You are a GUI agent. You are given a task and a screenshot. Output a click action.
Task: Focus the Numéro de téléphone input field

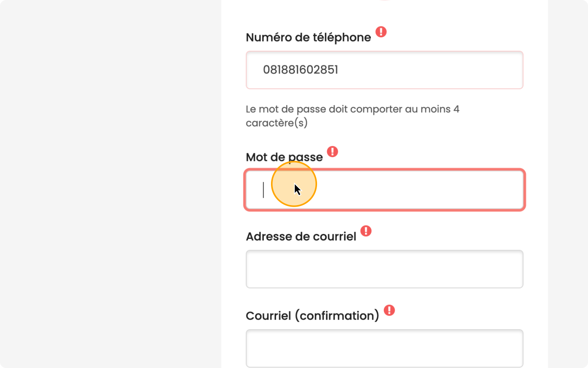(x=384, y=70)
